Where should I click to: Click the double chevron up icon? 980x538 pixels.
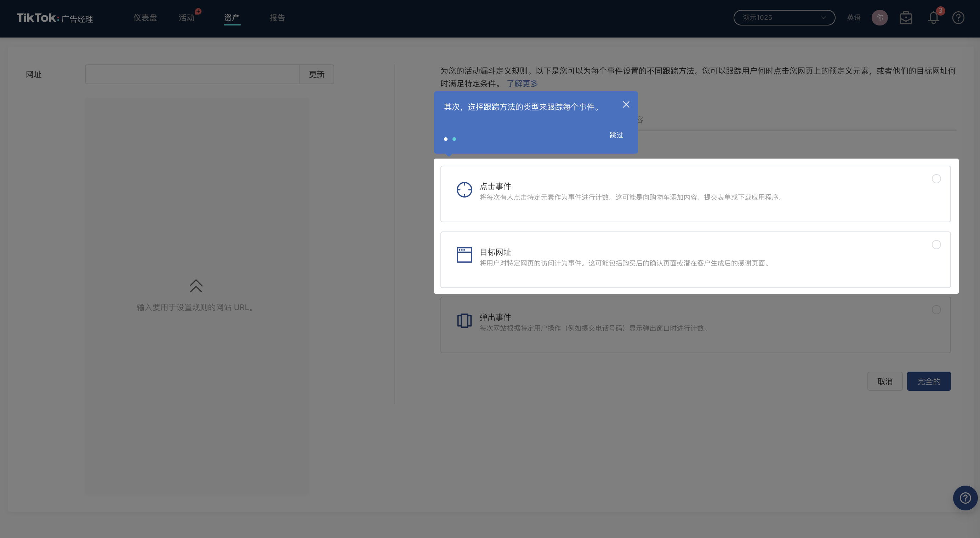click(196, 286)
